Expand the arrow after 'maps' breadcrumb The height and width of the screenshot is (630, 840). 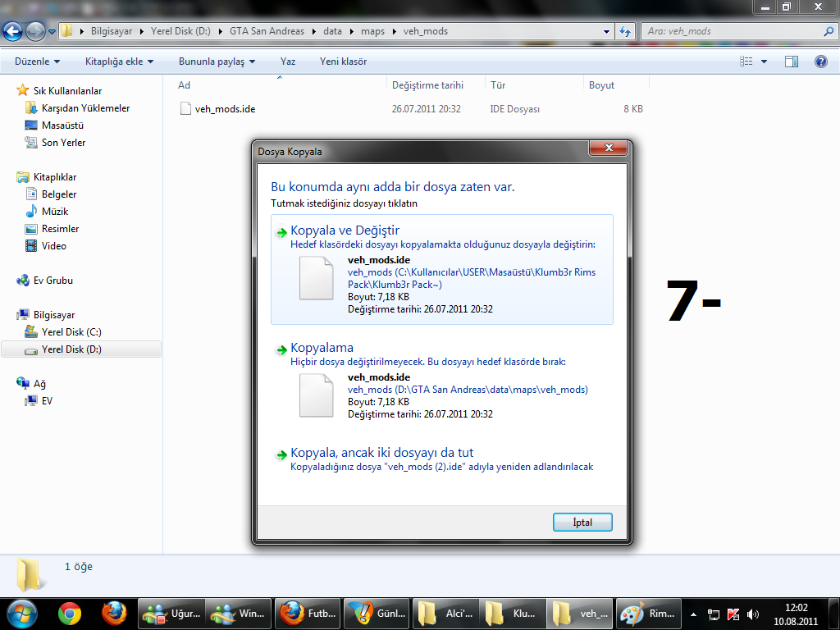pos(395,32)
